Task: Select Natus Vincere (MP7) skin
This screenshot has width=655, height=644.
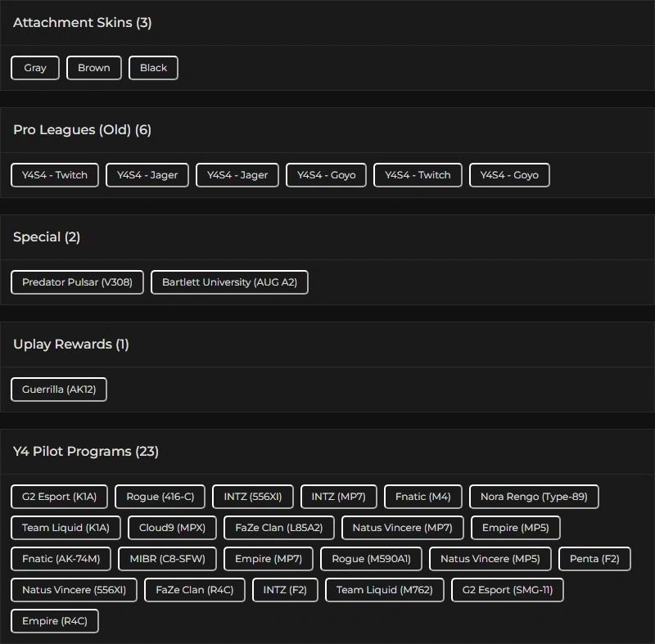Action: point(403,528)
